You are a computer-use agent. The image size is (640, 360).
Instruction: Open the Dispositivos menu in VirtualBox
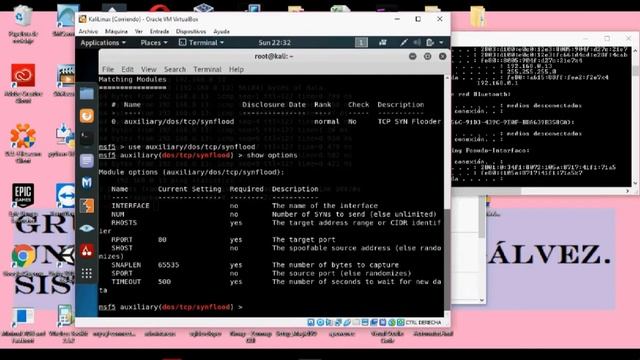point(191,31)
